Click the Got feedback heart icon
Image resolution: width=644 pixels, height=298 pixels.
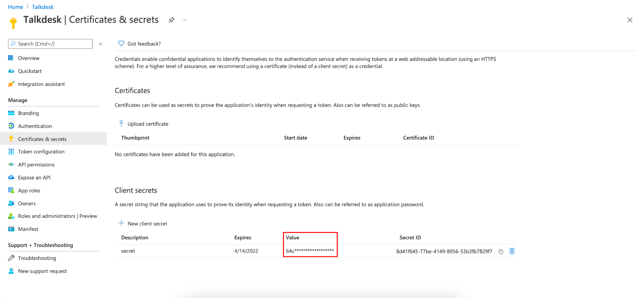(121, 43)
